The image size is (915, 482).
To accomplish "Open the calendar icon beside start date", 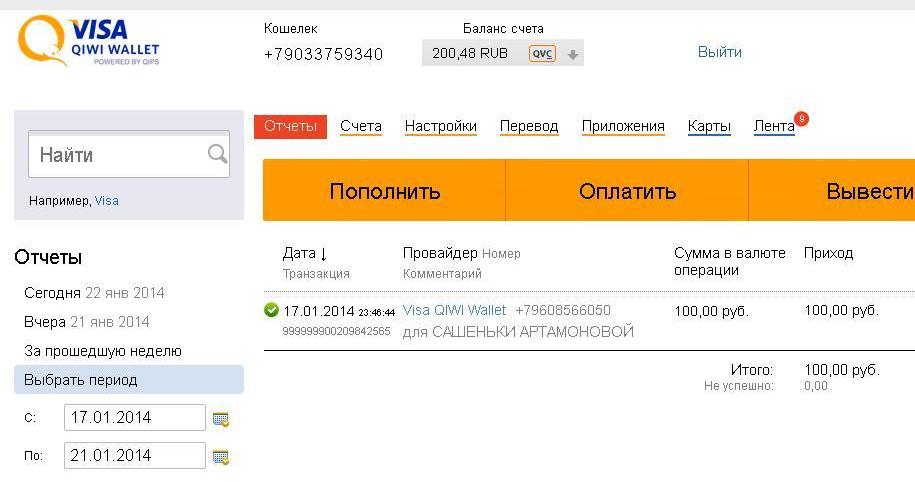I will point(221,419).
